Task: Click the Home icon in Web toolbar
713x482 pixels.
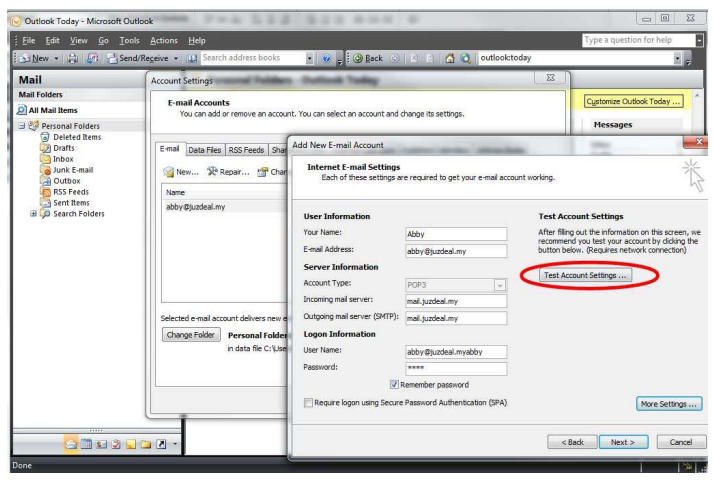Action: coord(450,58)
